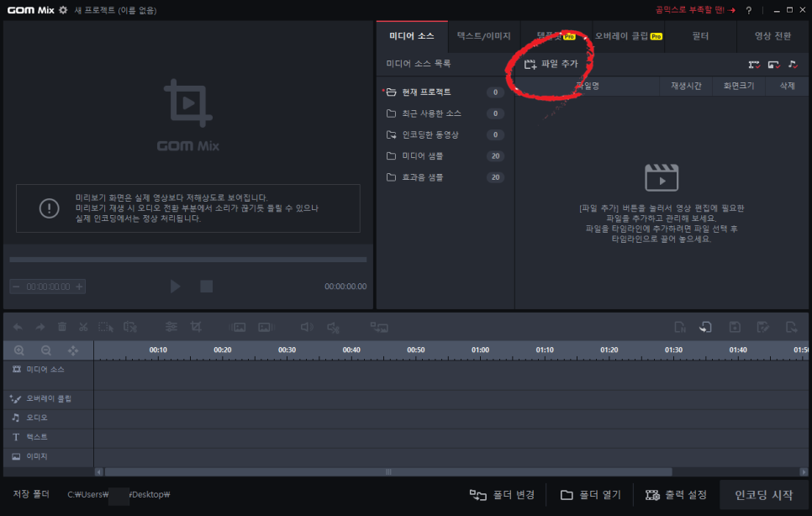Viewport: 812px width, 516px height.
Task: Click the 01:00 timeline ruler mark
Action: click(480, 350)
